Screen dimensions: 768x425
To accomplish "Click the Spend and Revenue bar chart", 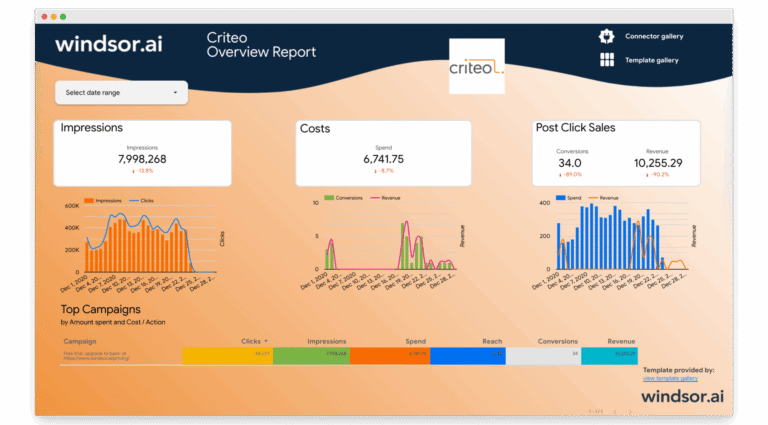I will [615, 242].
